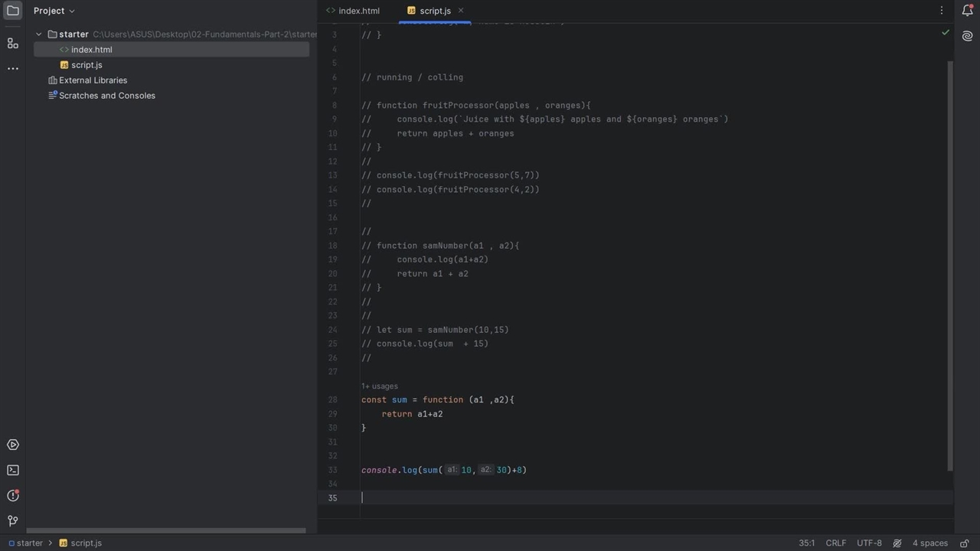Open the AI Assistant spiral icon
Image resolution: width=980 pixels, height=551 pixels.
pos(967,36)
